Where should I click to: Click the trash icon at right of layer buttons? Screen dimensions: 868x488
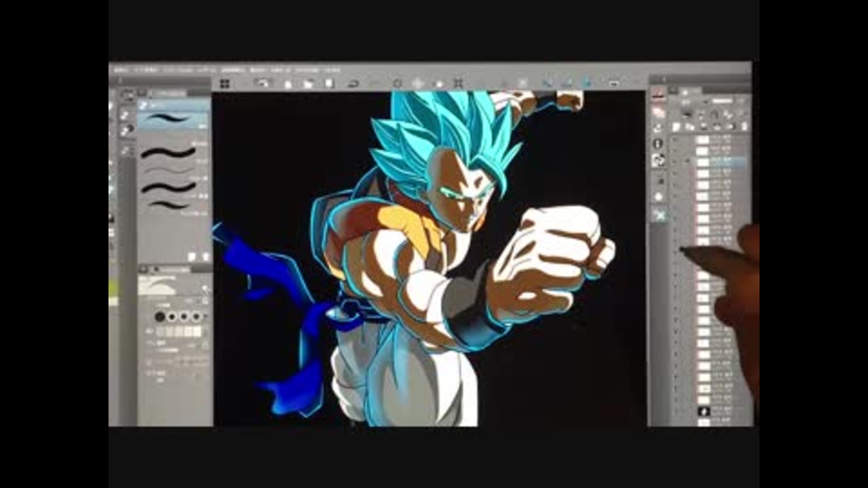[x=744, y=127]
